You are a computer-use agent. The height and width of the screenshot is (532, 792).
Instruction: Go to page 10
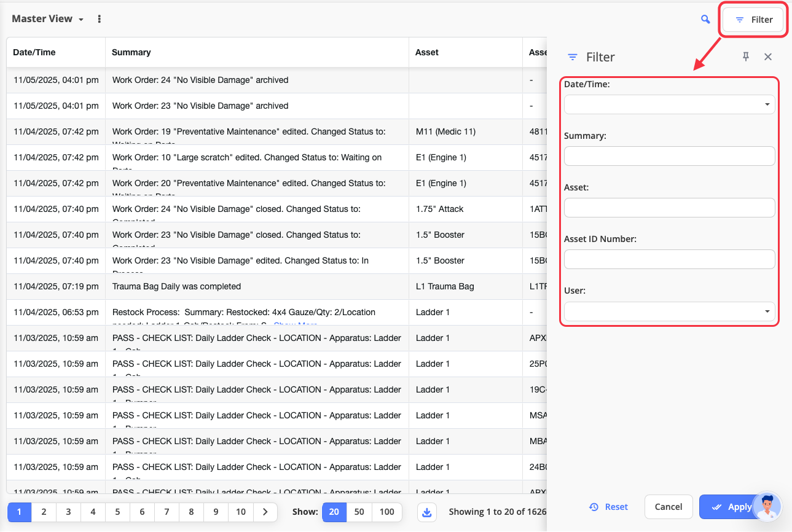point(240,512)
